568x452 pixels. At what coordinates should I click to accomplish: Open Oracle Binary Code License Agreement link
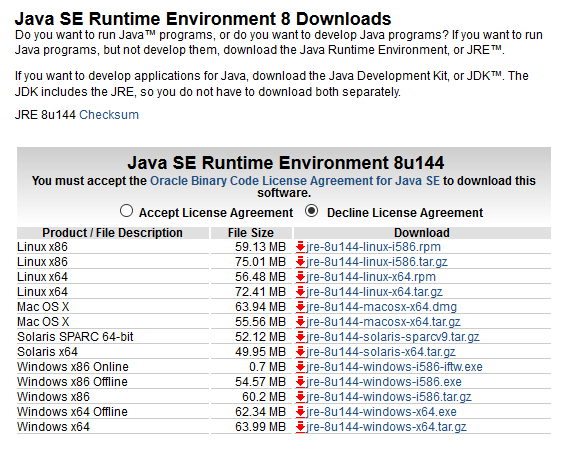(295, 181)
